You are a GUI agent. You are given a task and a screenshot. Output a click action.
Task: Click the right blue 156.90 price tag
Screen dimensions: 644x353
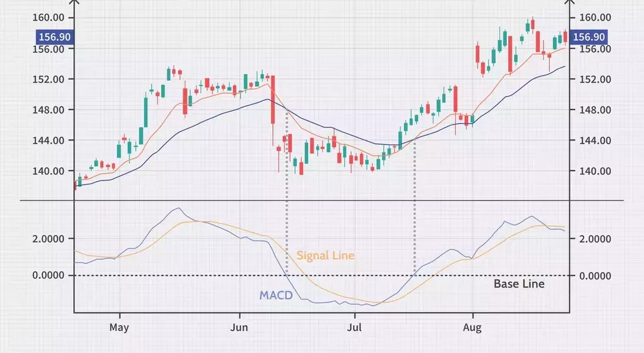tap(589, 37)
